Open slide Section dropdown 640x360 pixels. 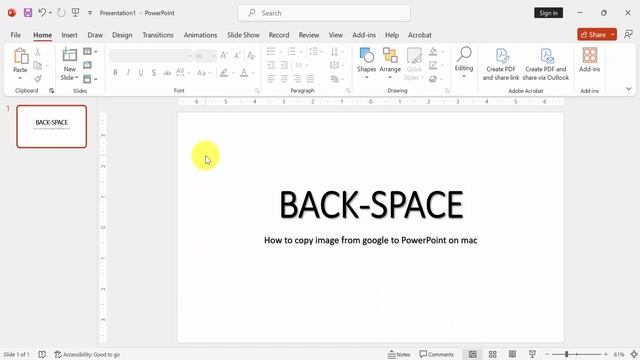(x=90, y=79)
